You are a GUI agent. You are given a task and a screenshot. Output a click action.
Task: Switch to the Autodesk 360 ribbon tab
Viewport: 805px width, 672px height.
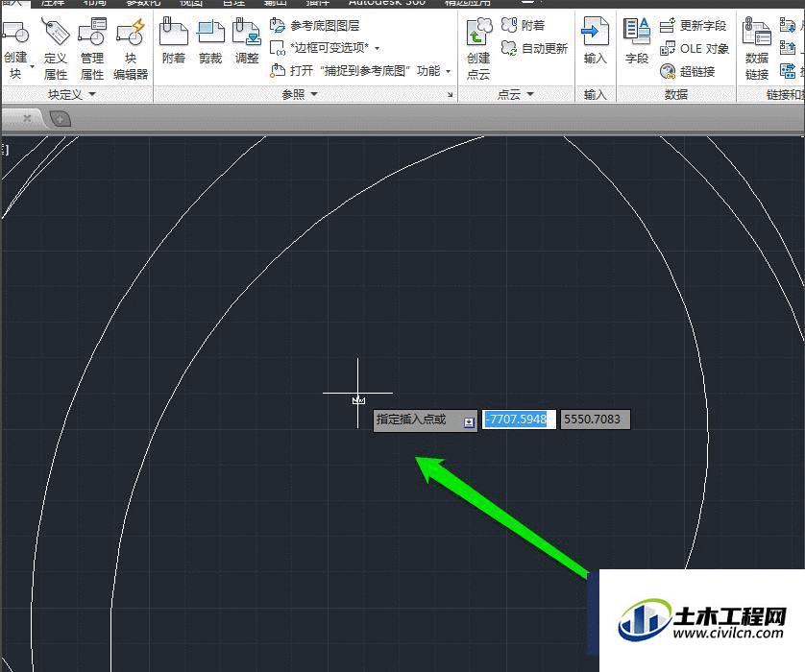point(386,3)
